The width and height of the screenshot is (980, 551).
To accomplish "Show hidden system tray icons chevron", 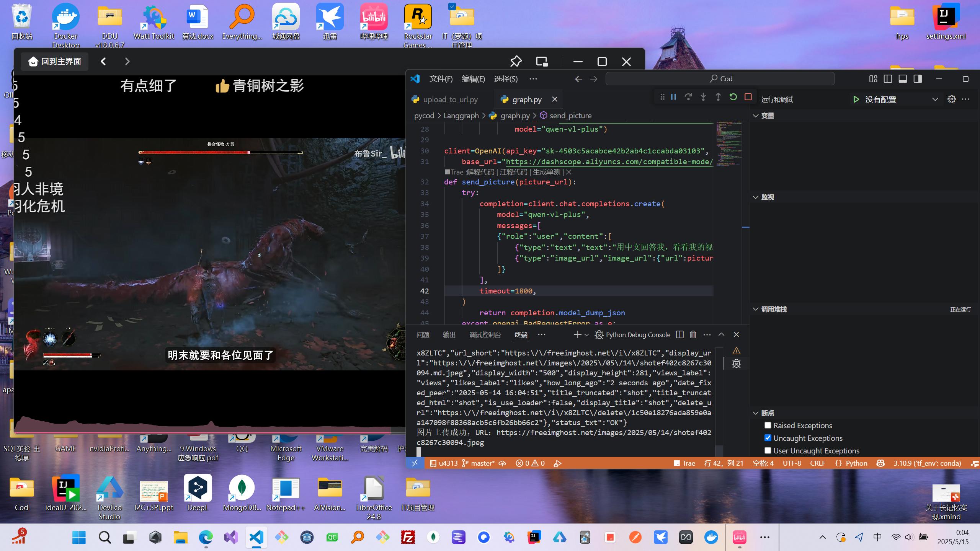I will coord(822,537).
